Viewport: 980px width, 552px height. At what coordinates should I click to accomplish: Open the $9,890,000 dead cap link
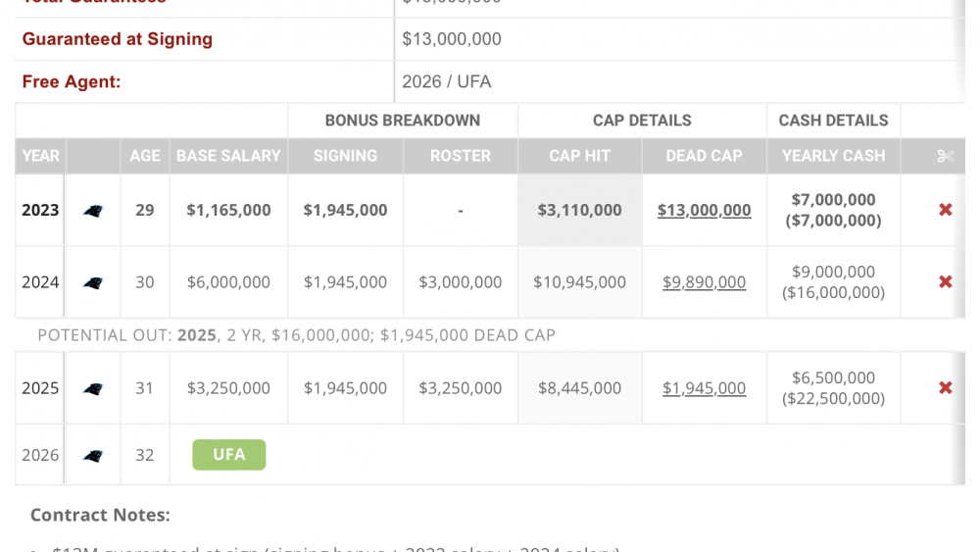(x=704, y=282)
